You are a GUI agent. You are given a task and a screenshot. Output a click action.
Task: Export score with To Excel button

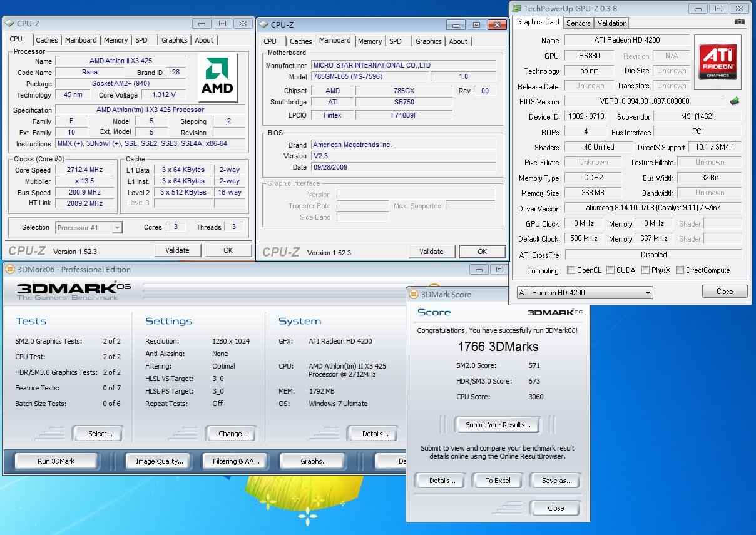coord(498,481)
